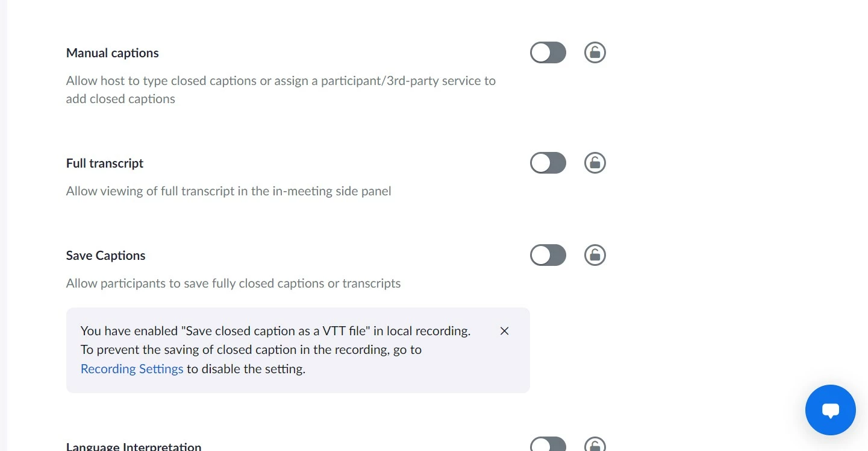
Task: Click the padlock next to Save Captions
Action: click(595, 256)
